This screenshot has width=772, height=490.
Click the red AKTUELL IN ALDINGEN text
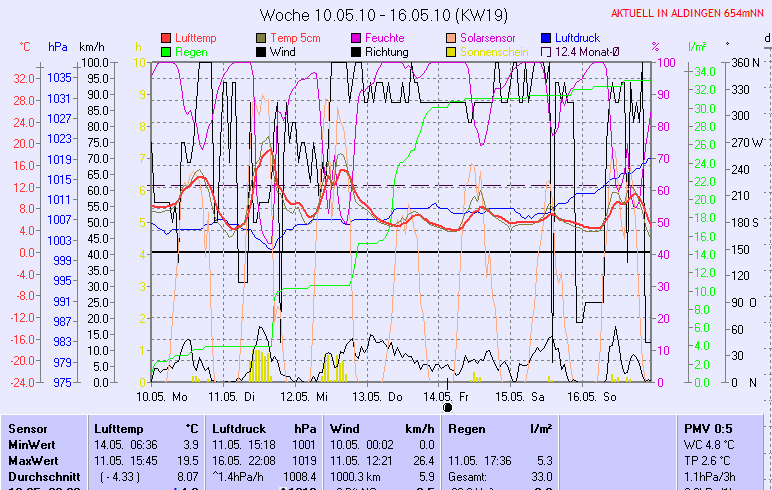pos(688,13)
